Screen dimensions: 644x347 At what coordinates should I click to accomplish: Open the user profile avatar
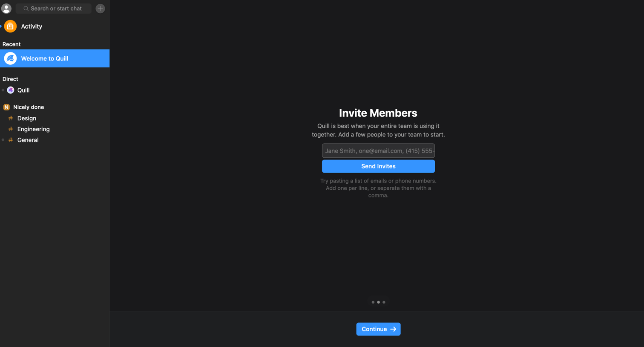click(x=6, y=8)
